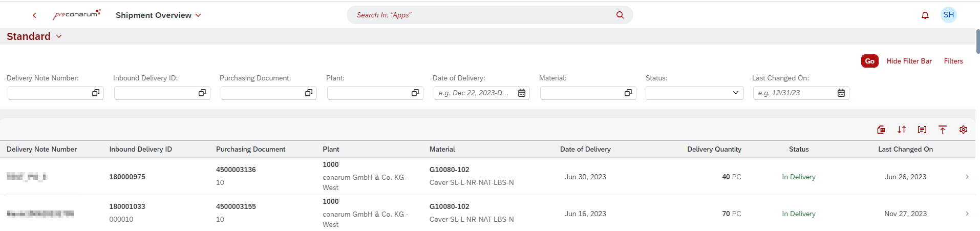Click the Hide Filter Bar link
Image resolution: width=980 pixels, height=231 pixels.
coord(909,61)
